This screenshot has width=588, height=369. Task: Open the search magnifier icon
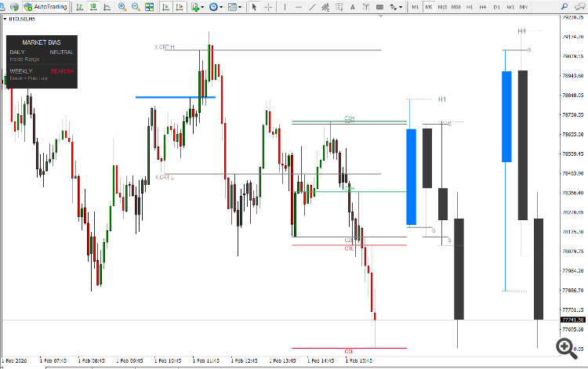564,7
